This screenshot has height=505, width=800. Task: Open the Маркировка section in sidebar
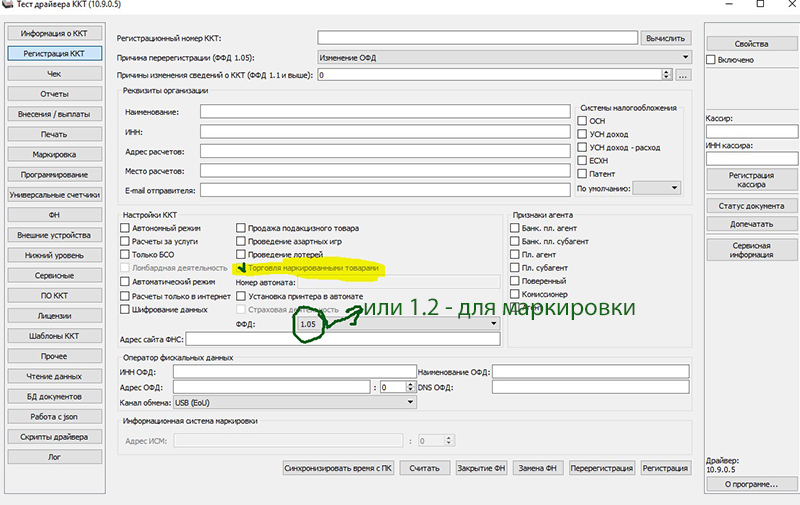[x=54, y=155]
